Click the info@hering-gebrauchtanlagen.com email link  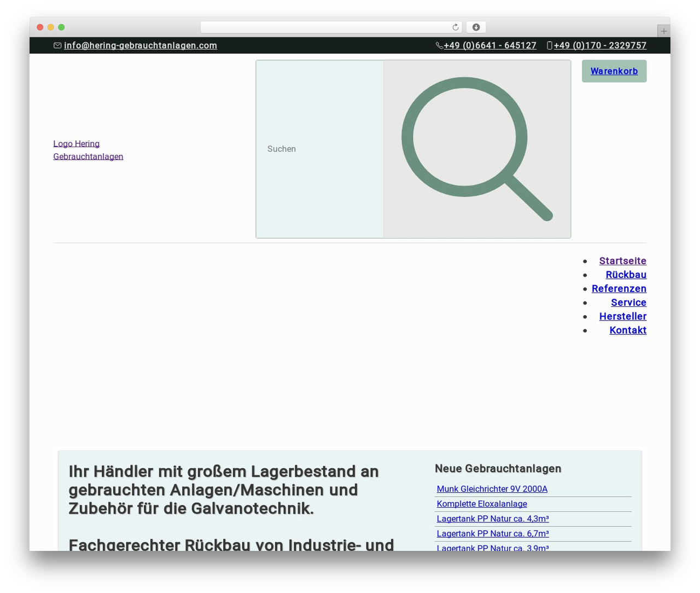[x=141, y=45]
